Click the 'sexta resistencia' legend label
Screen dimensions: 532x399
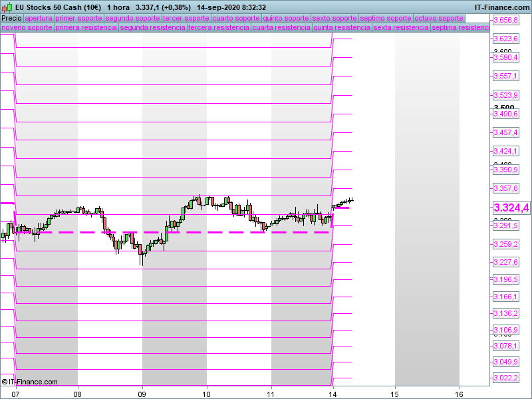coord(400,28)
